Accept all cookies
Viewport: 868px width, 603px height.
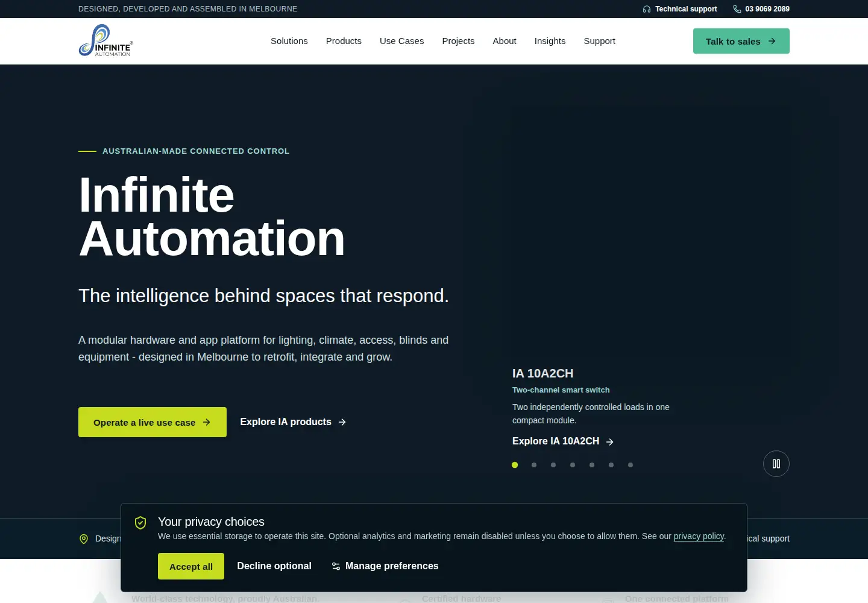pos(191,566)
